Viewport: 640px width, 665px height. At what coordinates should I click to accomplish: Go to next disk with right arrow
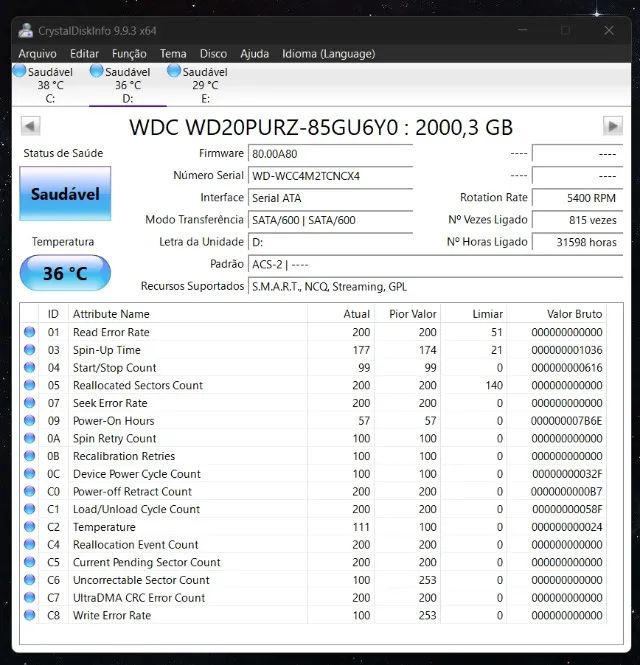point(613,126)
